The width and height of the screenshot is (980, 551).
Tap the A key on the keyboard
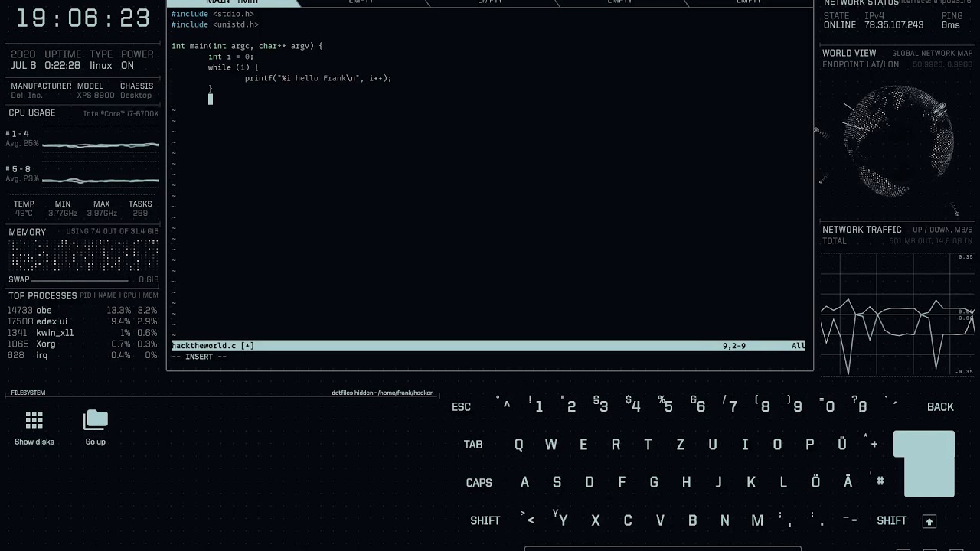pyautogui.click(x=524, y=483)
